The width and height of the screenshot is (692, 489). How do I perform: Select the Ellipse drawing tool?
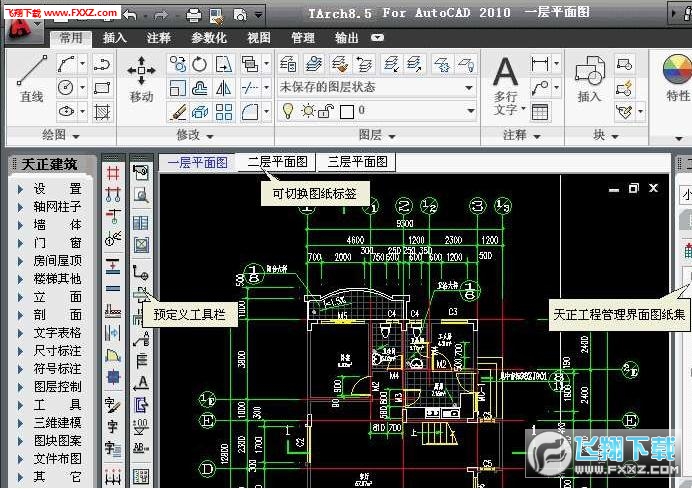66,111
